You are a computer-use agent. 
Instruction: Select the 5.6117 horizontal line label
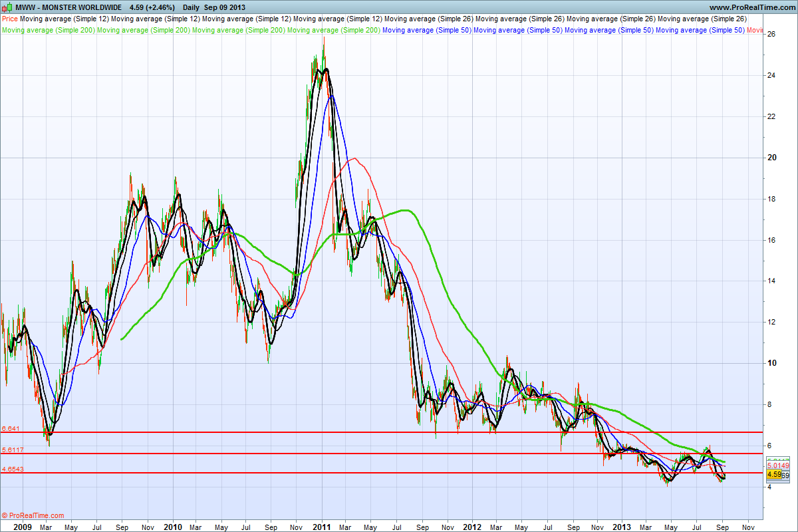[x=14, y=450]
